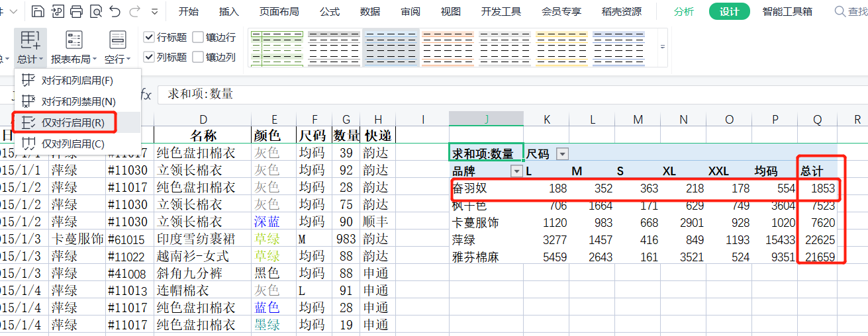Image resolution: width=868 pixels, height=336 pixels.
Task: Click the Save icon in quick access toolbar
Action: (38, 11)
